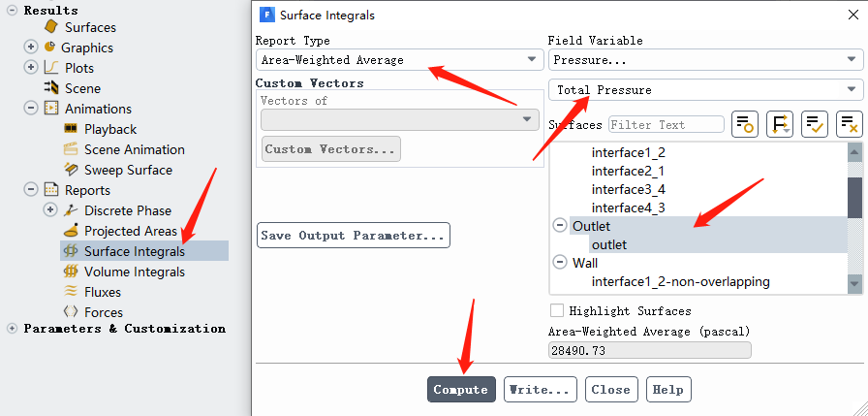
Task: Open Volume Integrals report icon
Action: pos(71,272)
